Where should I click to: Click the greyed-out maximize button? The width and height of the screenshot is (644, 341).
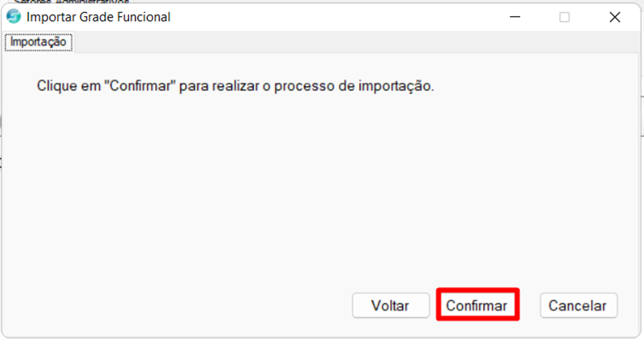click(x=565, y=17)
